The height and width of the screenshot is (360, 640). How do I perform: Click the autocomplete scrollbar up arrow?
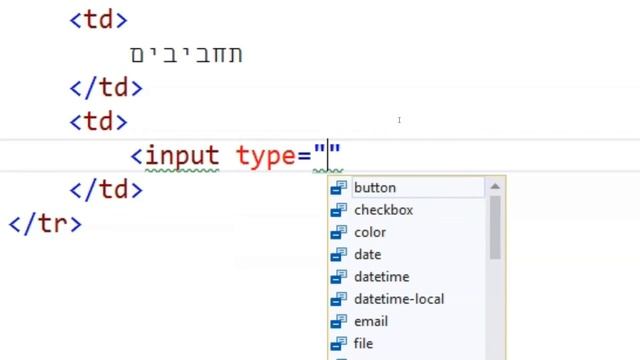495,187
